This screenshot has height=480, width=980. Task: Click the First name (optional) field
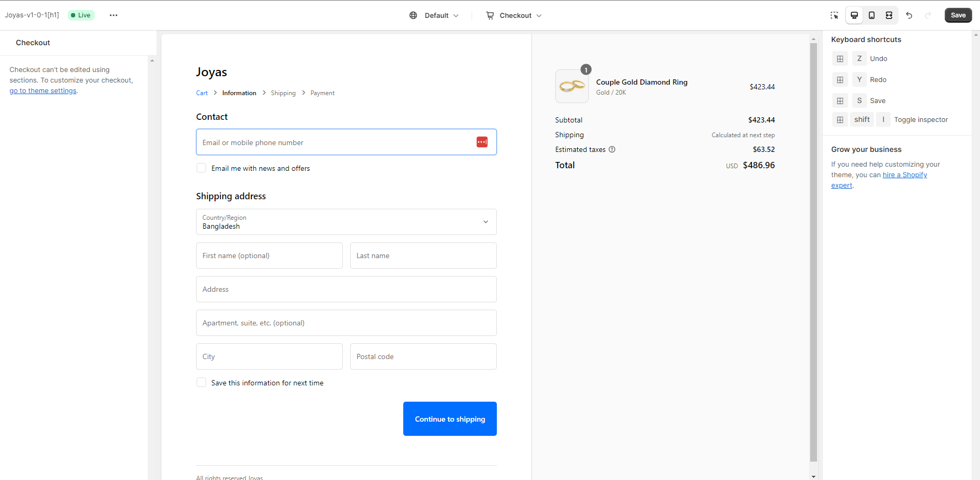(269, 256)
